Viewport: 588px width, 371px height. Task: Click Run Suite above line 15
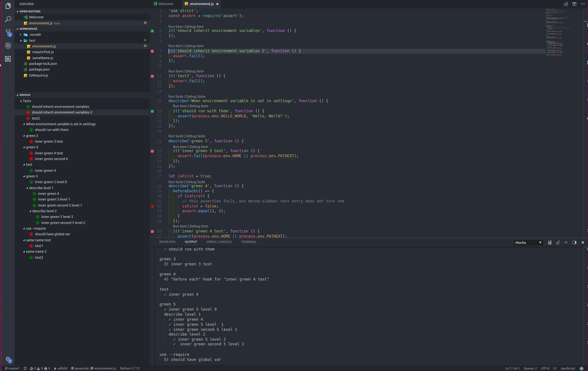[176, 97]
